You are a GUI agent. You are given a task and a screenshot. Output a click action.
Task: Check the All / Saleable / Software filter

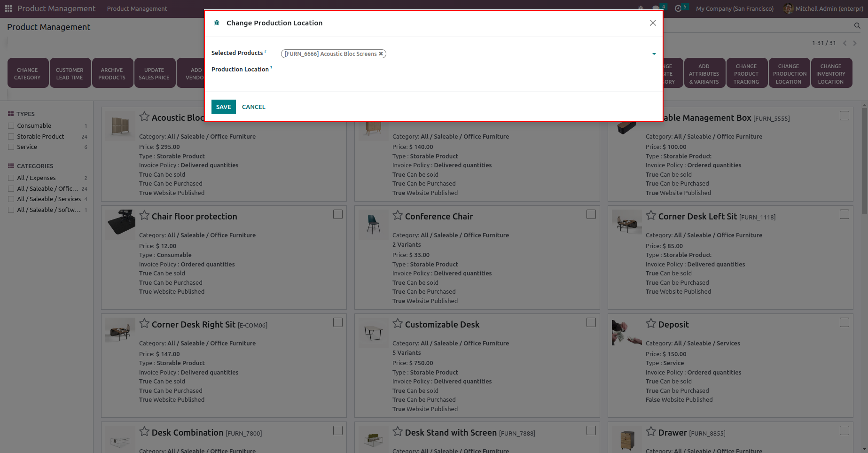coord(11,210)
